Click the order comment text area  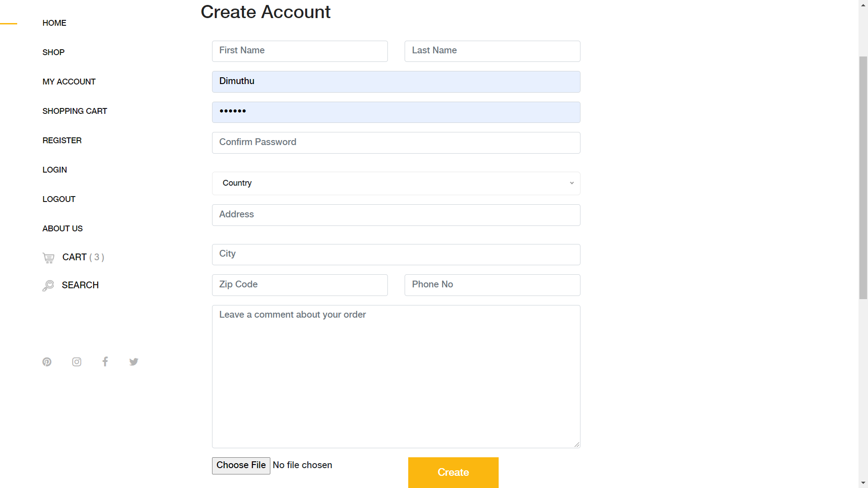396,376
